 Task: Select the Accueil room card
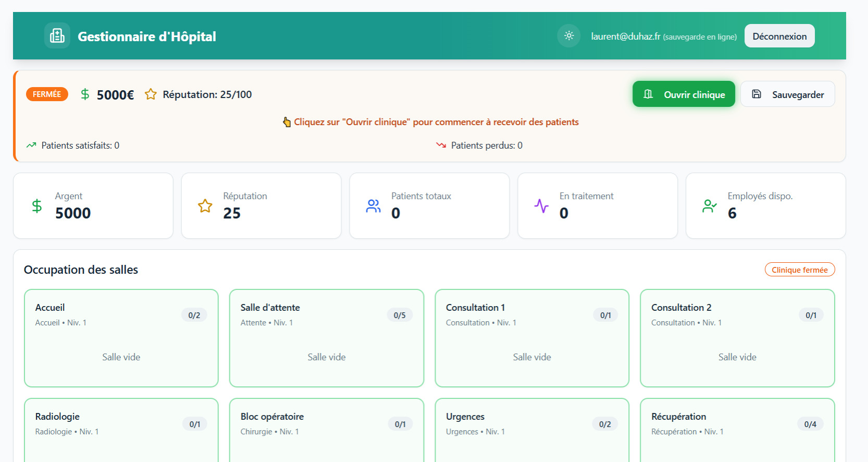[121, 338]
